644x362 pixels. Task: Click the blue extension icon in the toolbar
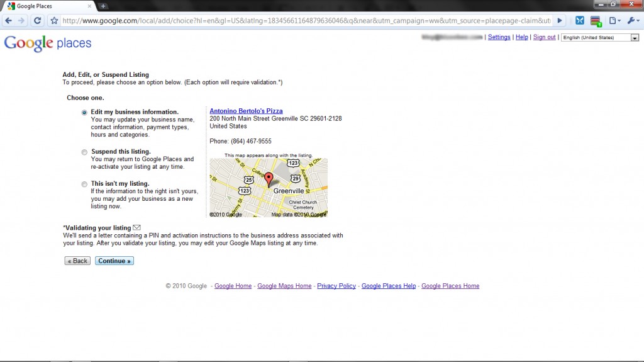[579, 21]
